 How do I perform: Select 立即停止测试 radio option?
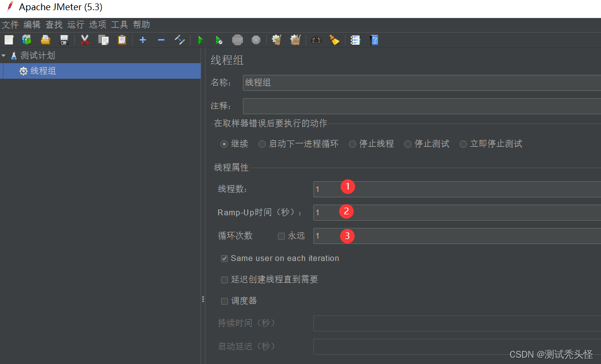tap(463, 144)
